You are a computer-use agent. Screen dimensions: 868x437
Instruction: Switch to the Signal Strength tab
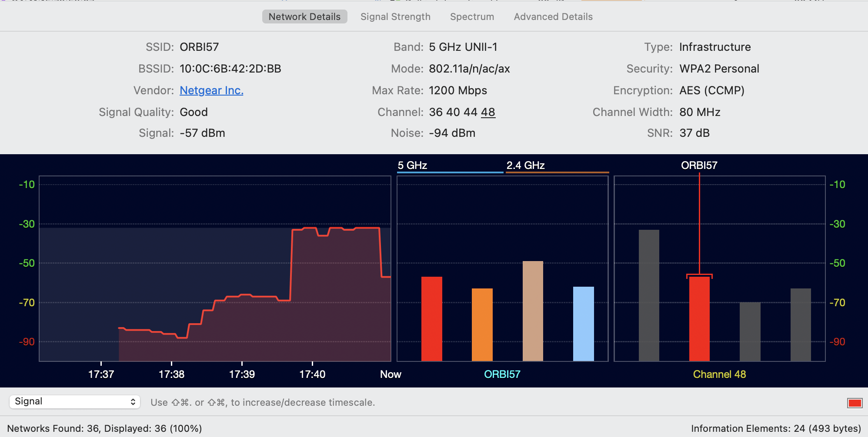[395, 17]
